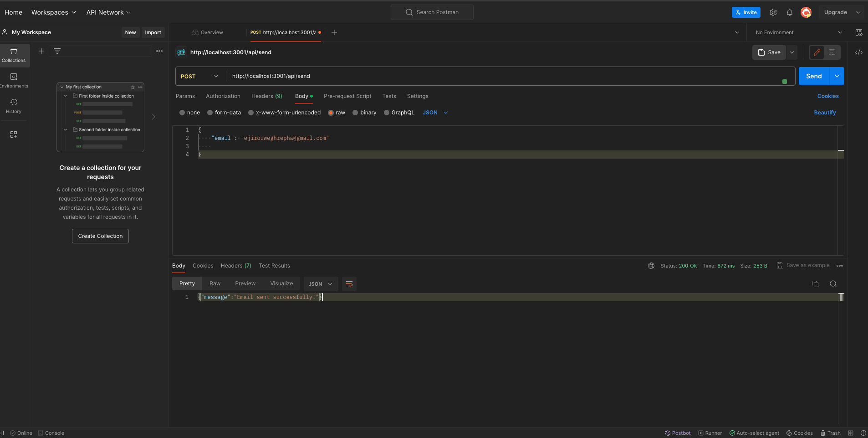This screenshot has width=868, height=438.
Task: Switch to Raw response view
Action: (x=215, y=283)
